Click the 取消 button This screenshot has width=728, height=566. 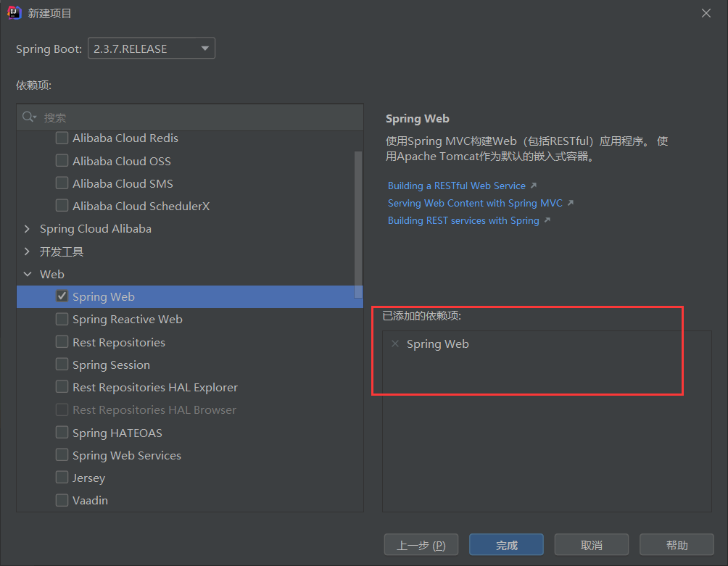pyautogui.click(x=592, y=545)
